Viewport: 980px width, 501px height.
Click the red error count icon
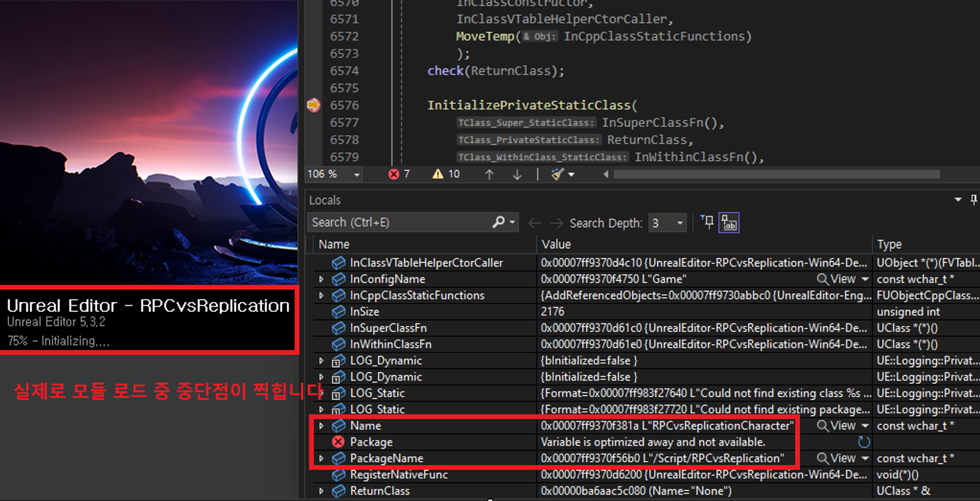point(393,174)
